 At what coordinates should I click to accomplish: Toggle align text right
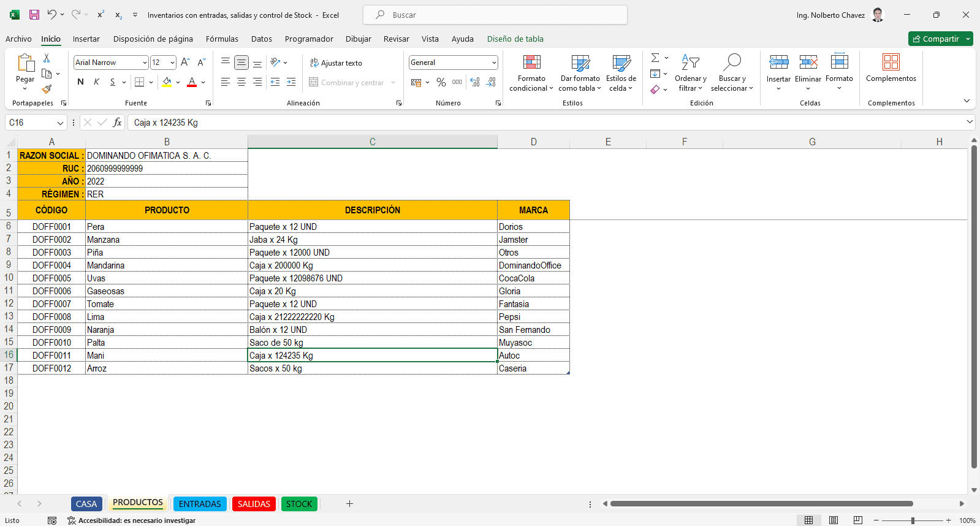[x=257, y=82]
